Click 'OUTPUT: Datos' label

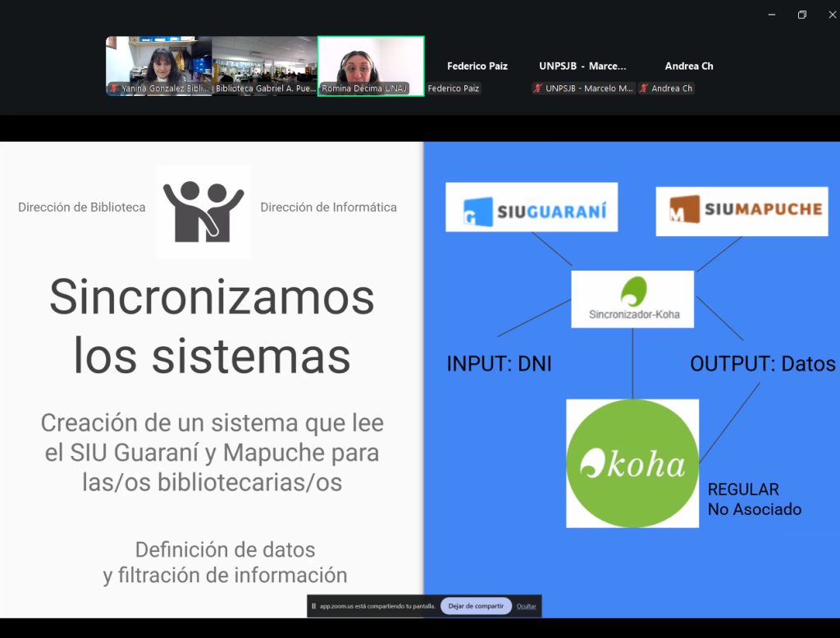tap(762, 364)
